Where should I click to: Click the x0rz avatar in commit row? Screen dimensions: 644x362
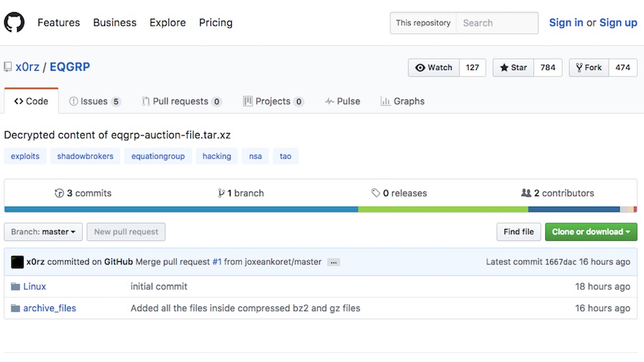(x=17, y=262)
